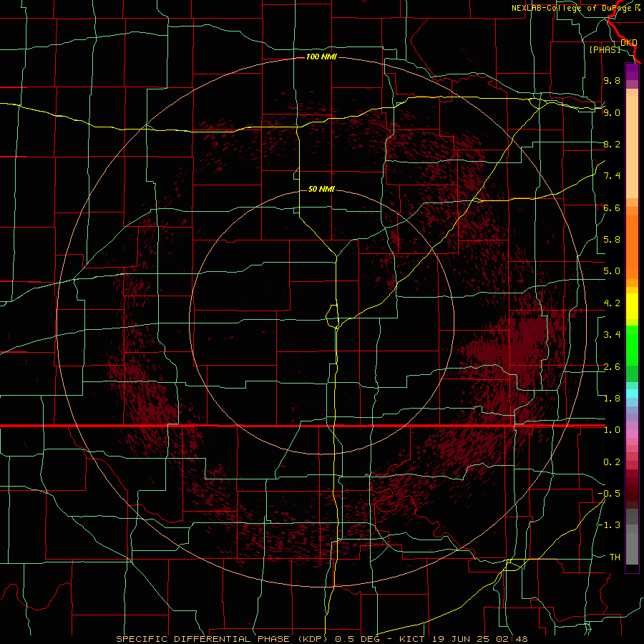This screenshot has width=644, height=644.
Task: Select the 6.6 legend tick label
Action: [x=612, y=208]
